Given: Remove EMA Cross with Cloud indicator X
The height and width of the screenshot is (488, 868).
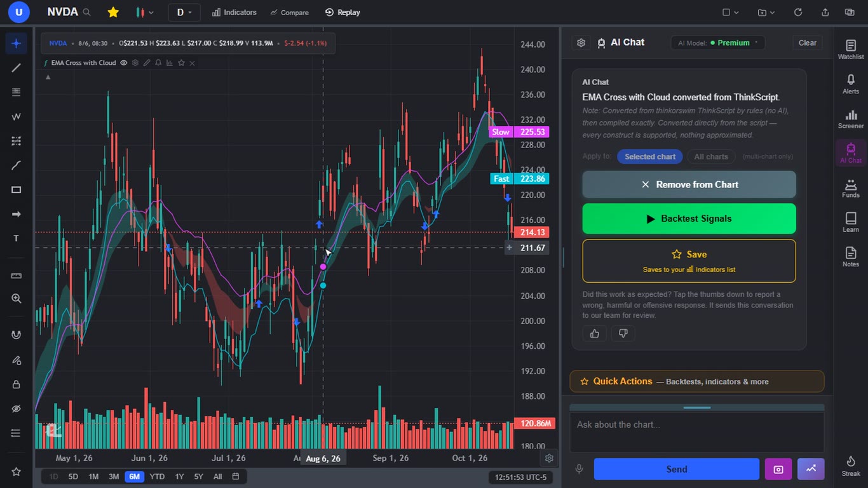Looking at the screenshot, I should pos(193,63).
